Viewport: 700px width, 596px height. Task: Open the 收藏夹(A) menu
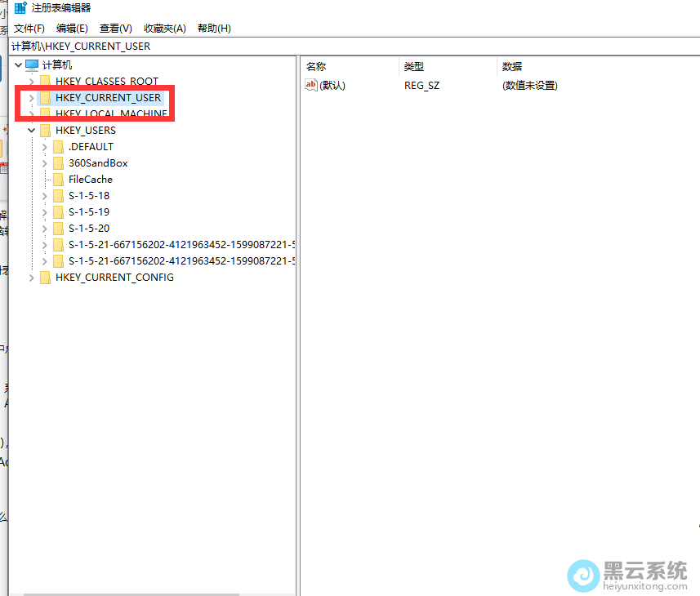(164, 29)
